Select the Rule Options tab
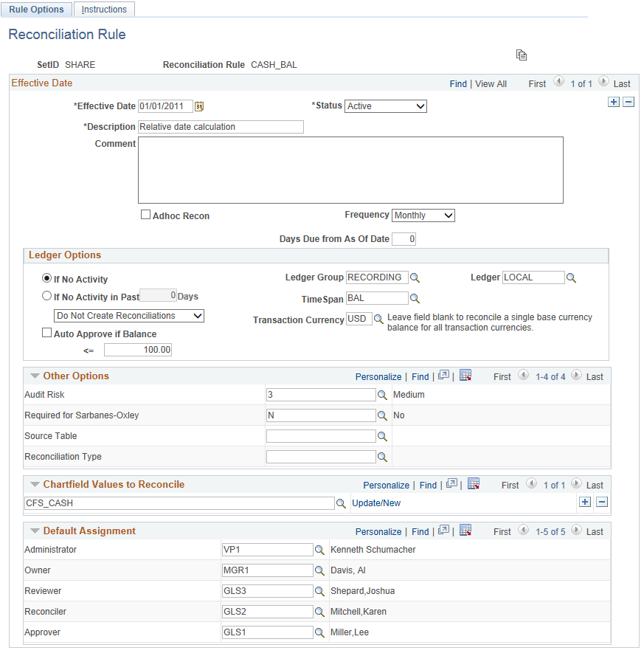644x656 pixels. [36, 9]
